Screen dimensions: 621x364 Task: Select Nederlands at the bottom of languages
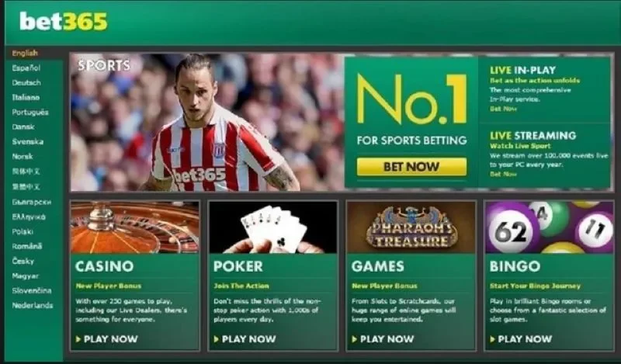click(33, 305)
